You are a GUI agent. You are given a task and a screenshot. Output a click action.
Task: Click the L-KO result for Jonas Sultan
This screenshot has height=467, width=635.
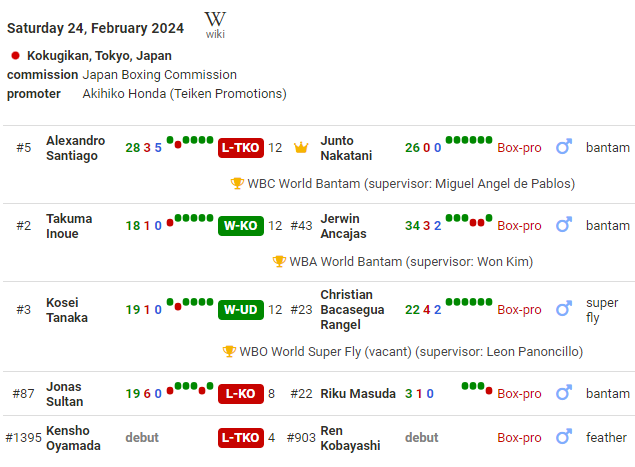[x=240, y=394]
